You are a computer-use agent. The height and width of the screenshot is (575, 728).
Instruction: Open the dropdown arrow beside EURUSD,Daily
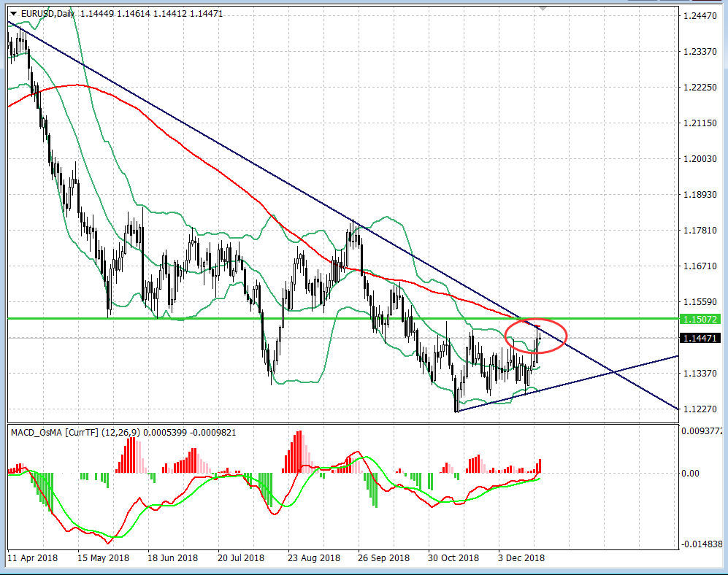pyautogui.click(x=13, y=14)
